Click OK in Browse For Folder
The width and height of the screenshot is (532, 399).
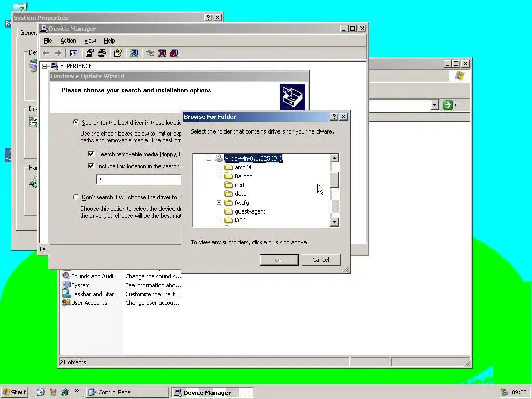point(279,260)
